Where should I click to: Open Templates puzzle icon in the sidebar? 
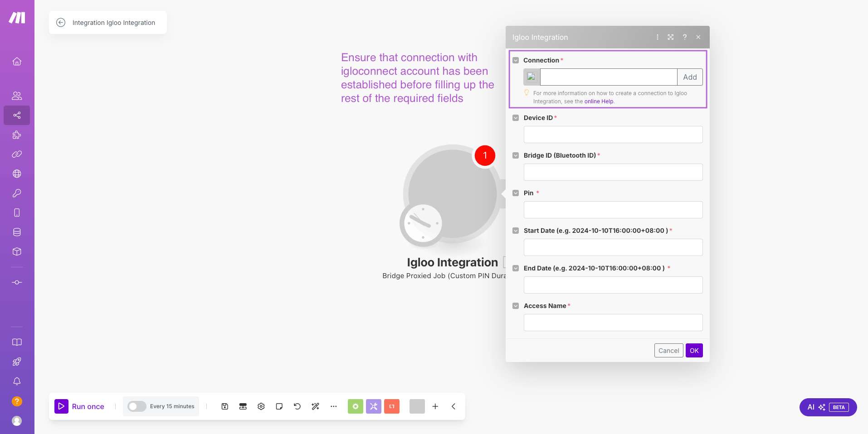(17, 135)
